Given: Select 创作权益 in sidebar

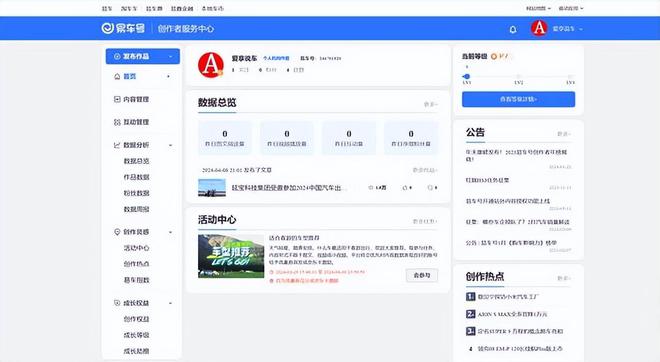Looking at the screenshot, I should [136, 319].
